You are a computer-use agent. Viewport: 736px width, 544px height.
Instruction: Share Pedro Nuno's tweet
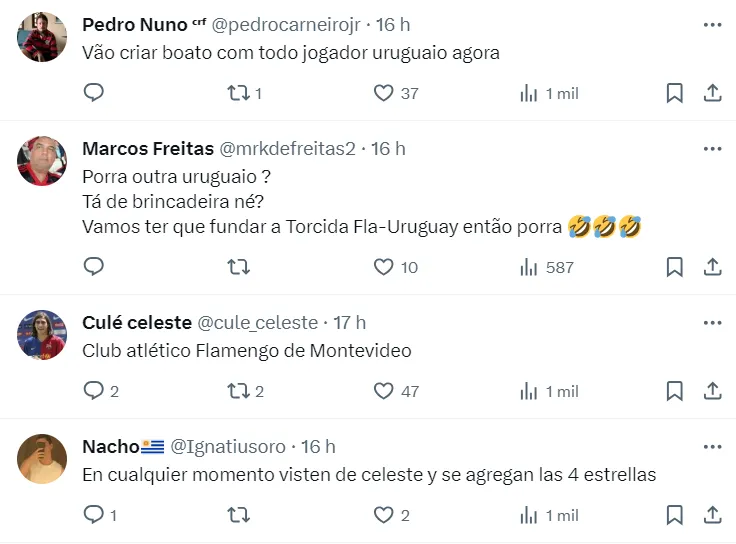713,93
